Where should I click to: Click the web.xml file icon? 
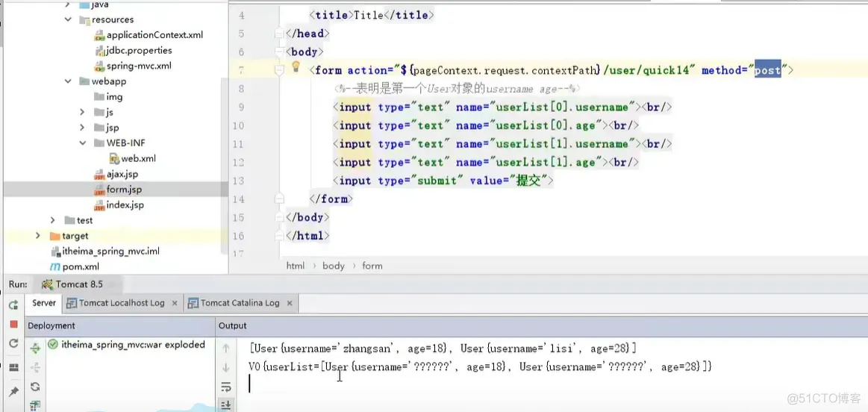114,158
